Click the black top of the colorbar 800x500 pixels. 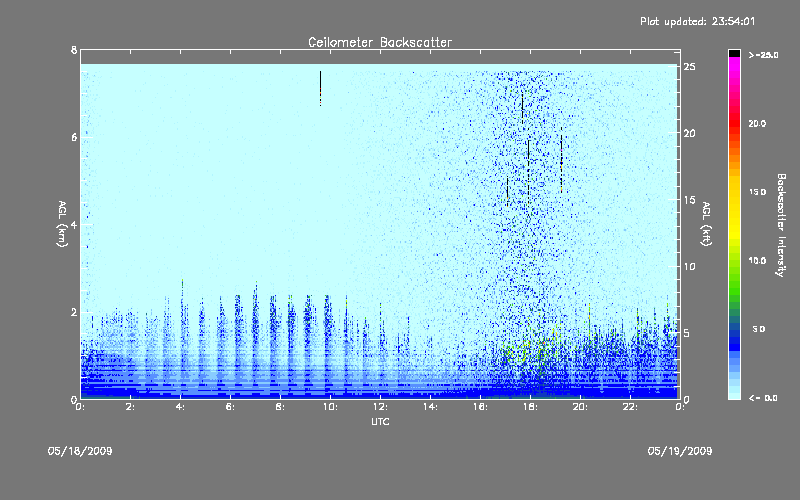point(734,53)
